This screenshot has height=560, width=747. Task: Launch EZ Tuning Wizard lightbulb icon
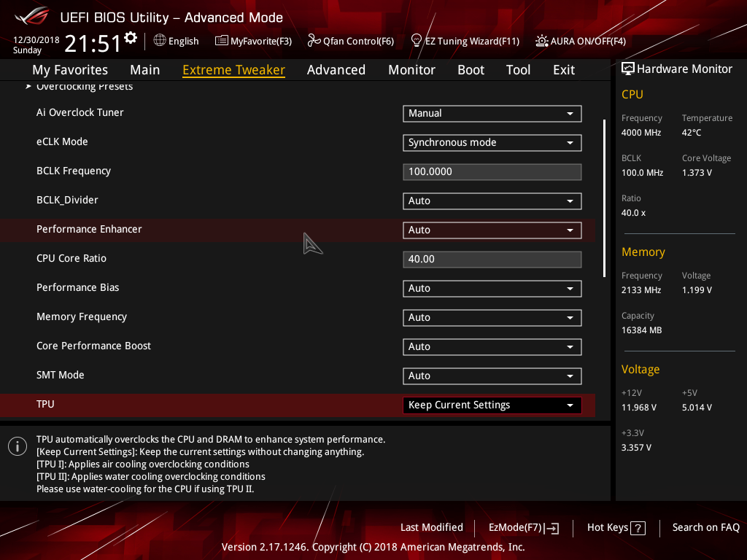pyautogui.click(x=417, y=41)
